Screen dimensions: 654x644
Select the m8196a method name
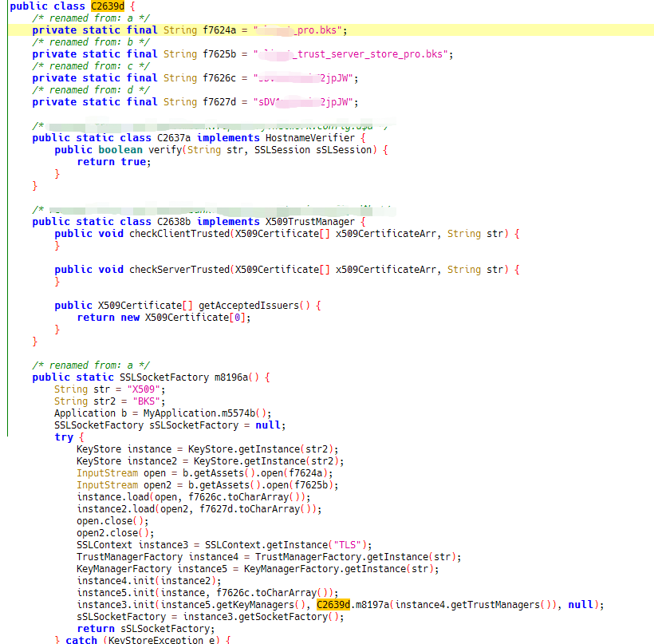coord(231,377)
